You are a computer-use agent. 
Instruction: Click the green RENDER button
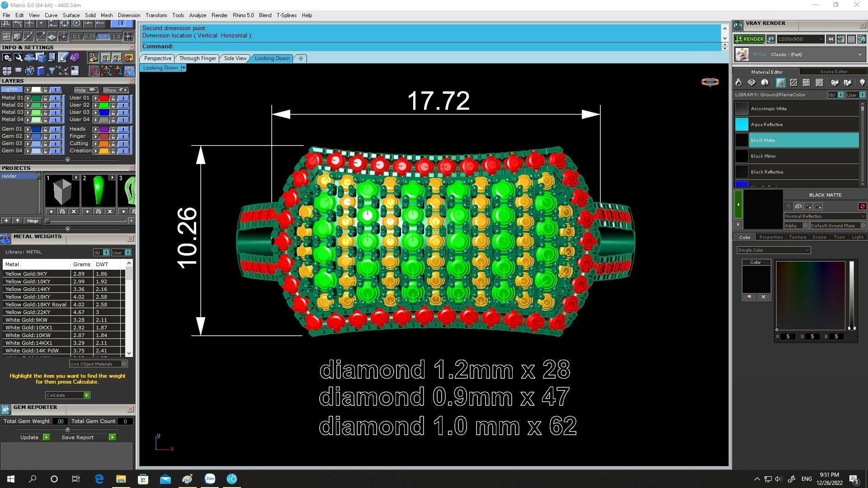[749, 39]
